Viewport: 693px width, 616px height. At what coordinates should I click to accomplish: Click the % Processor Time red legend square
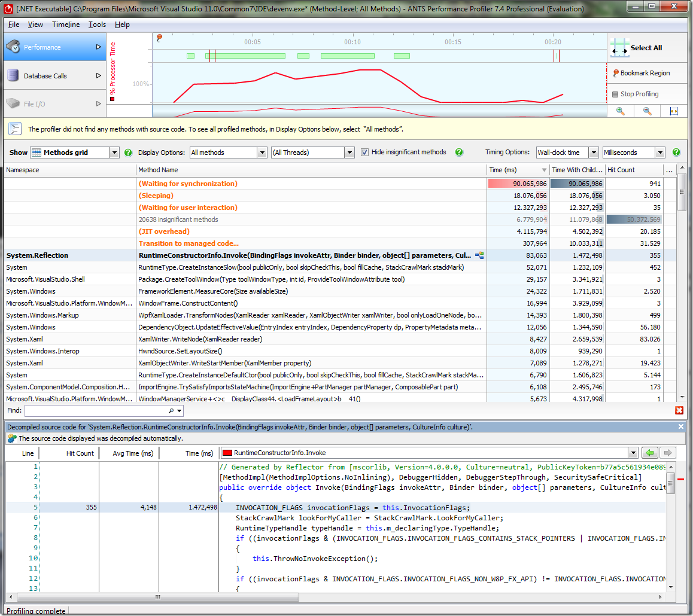[x=113, y=99]
